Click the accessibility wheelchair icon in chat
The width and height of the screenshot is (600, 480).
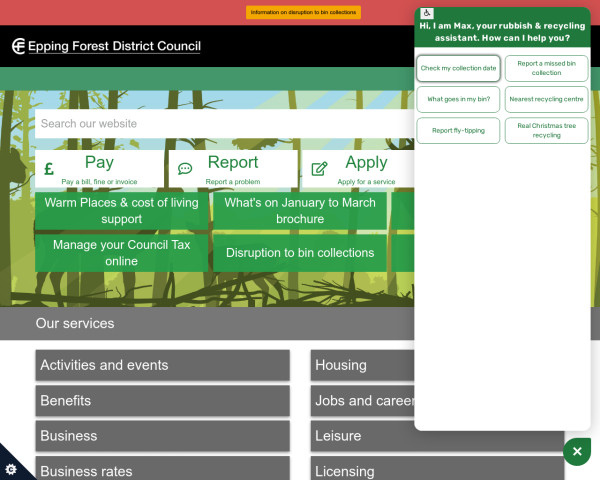coord(427,13)
